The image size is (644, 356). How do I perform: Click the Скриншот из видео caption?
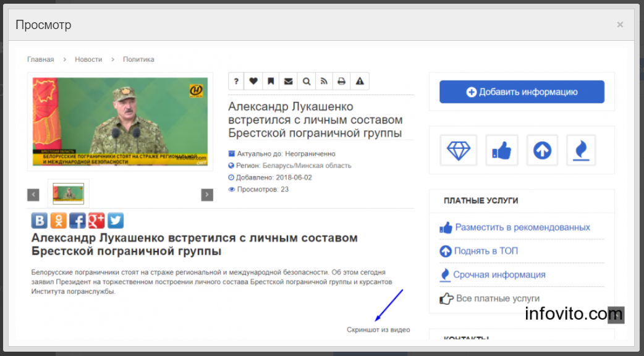click(x=378, y=329)
